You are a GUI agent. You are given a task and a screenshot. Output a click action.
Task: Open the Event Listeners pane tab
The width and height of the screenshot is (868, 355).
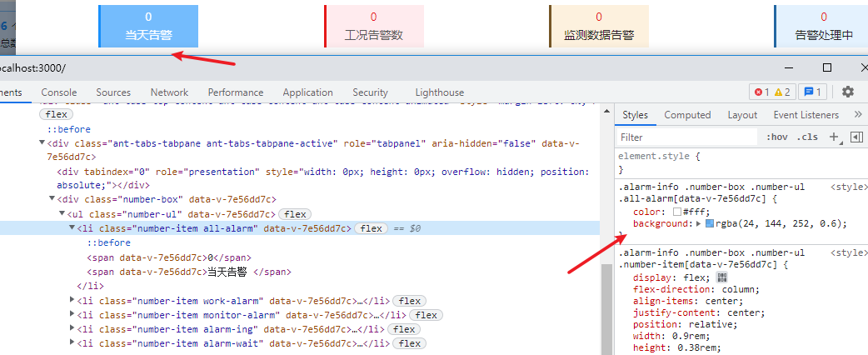point(806,115)
